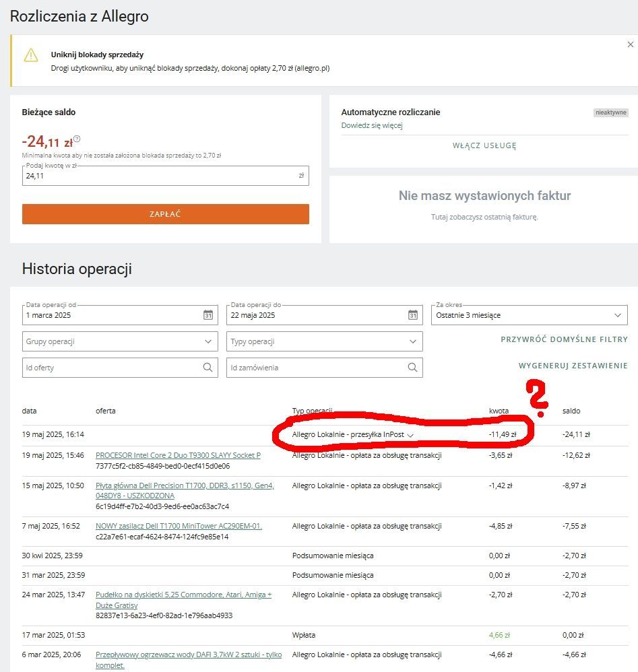The width and height of the screenshot is (638, 672).
Task: Click the current balance -24,11 zł heading
Action: coord(47,142)
